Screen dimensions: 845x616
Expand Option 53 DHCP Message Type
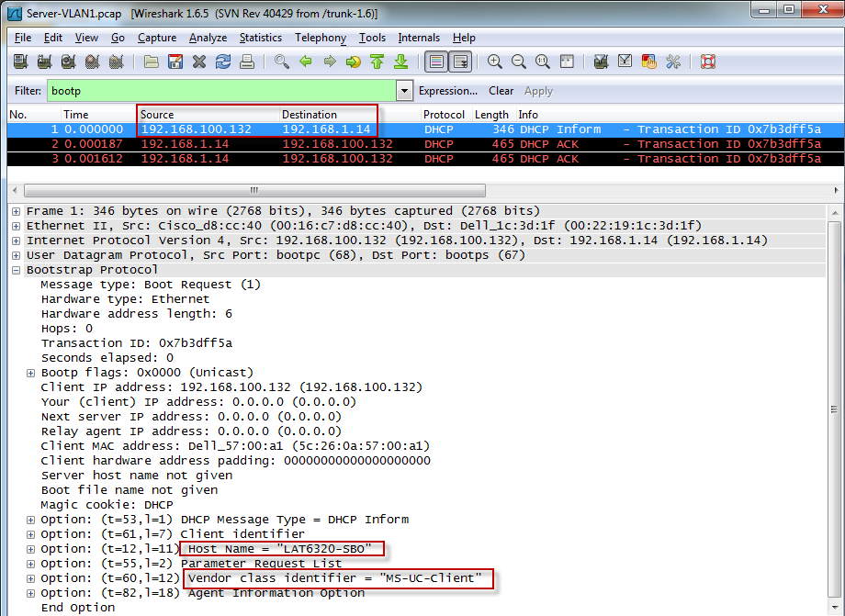click(x=30, y=521)
